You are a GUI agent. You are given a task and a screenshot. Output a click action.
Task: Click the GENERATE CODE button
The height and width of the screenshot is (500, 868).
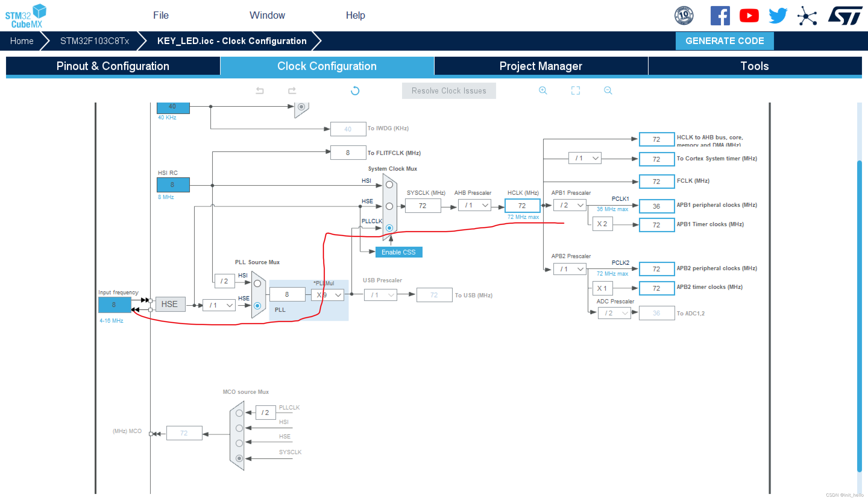point(725,41)
